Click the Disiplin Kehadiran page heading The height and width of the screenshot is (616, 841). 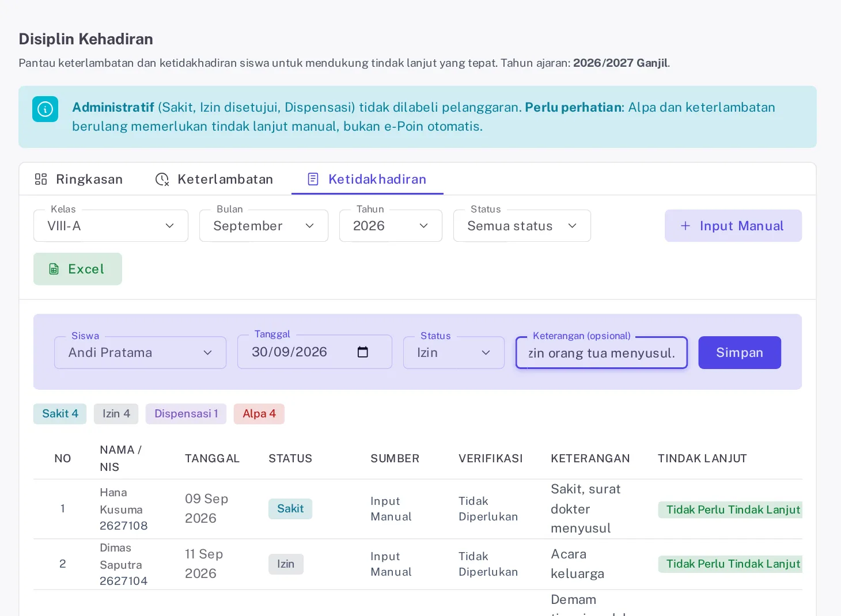(x=86, y=39)
